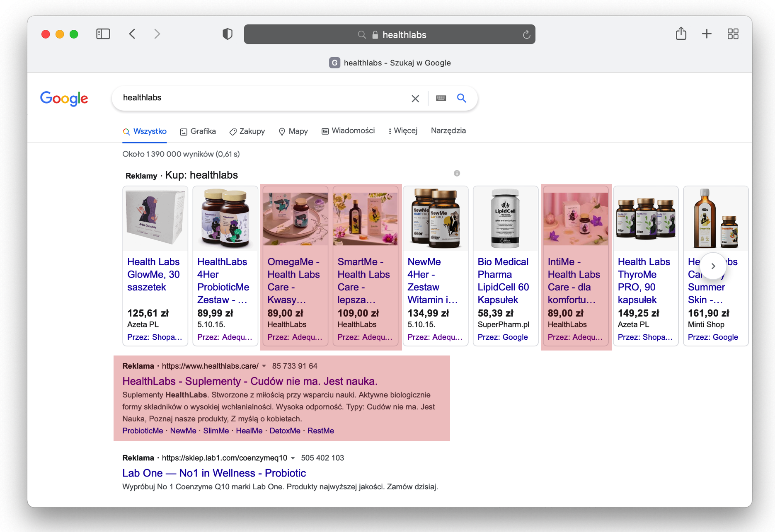Screen dimensions: 775x532
Task: Expand dropdown arrow next to healthlabs.care URL
Action: pyautogui.click(x=264, y=366)
